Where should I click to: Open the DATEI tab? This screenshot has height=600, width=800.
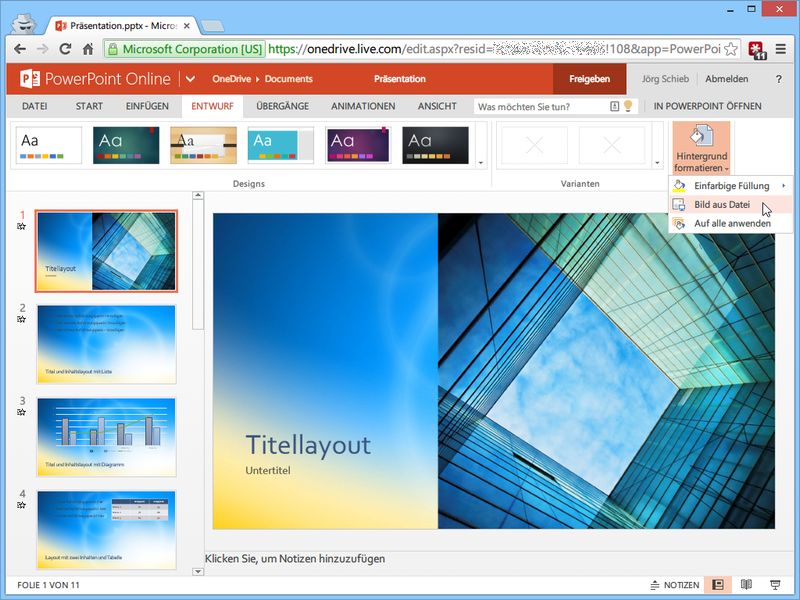(35, 106)
